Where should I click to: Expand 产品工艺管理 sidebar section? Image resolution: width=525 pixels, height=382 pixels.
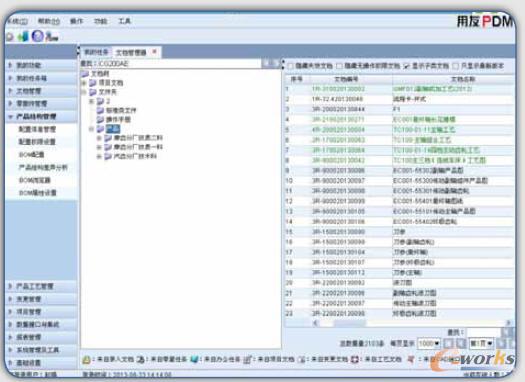pos(41,286)
